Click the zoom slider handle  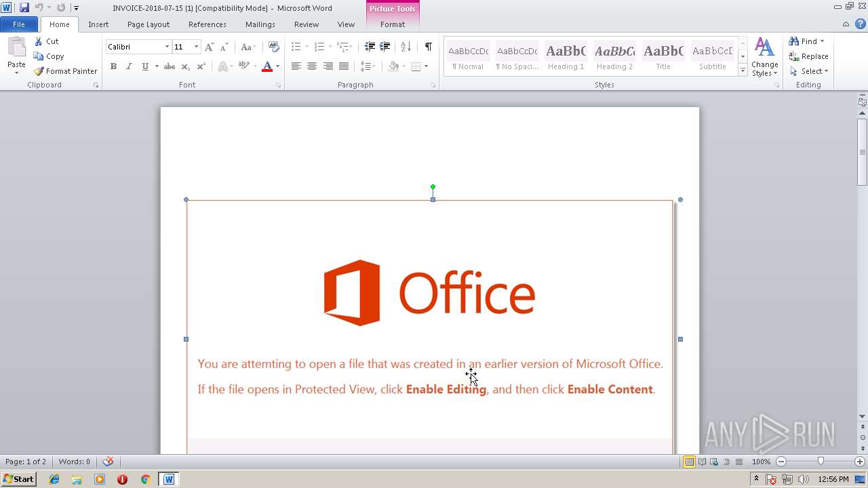[x=821, y=462]
